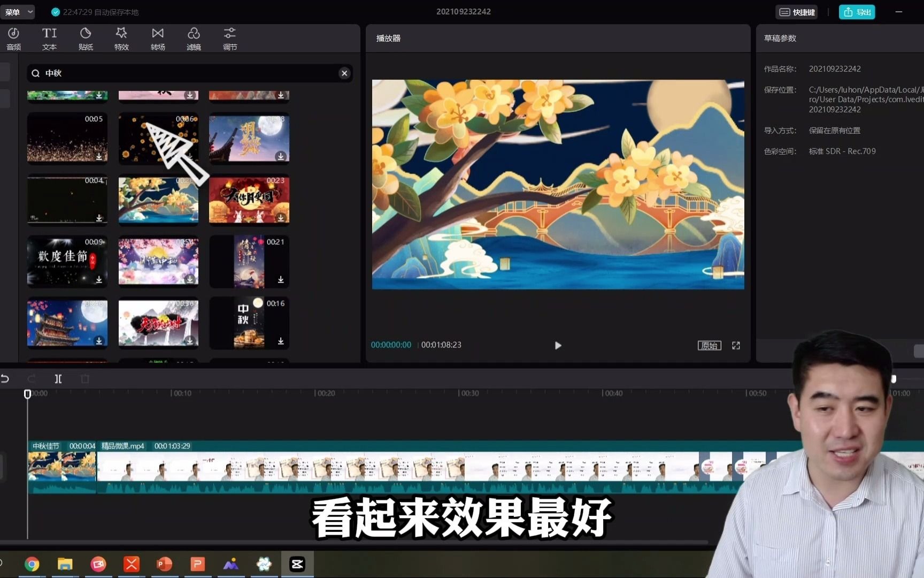Select the 00:06 falling flowers thumbnail
This screenshot has height=578, width=924.
pos(158,138)
